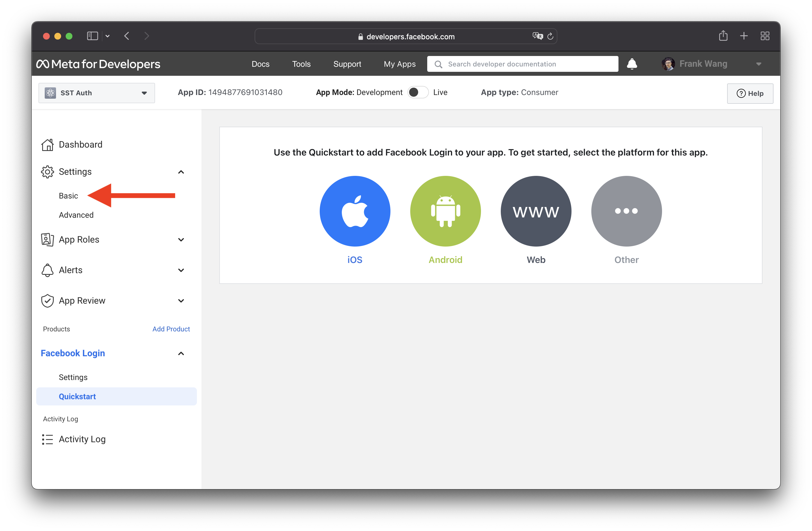Toggle Safari sidebar icon
Image resolution: width=812 pixels, height=531 pixels.
tap(93, 36)
